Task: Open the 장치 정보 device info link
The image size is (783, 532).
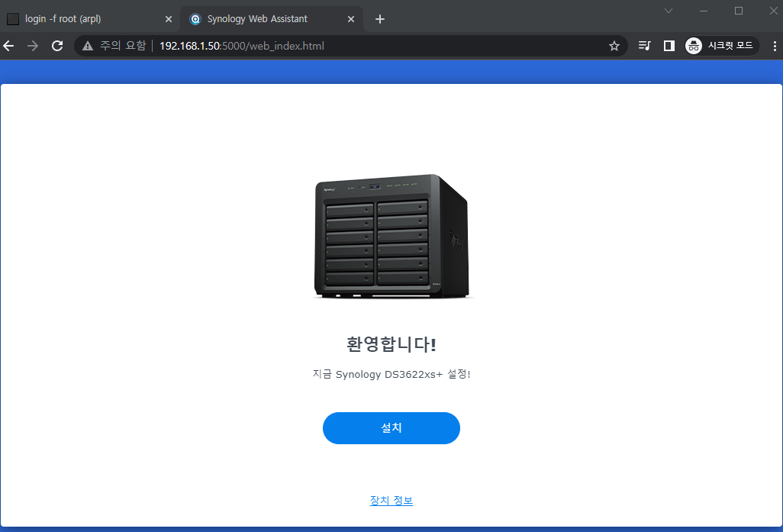Action: point(391,501)
